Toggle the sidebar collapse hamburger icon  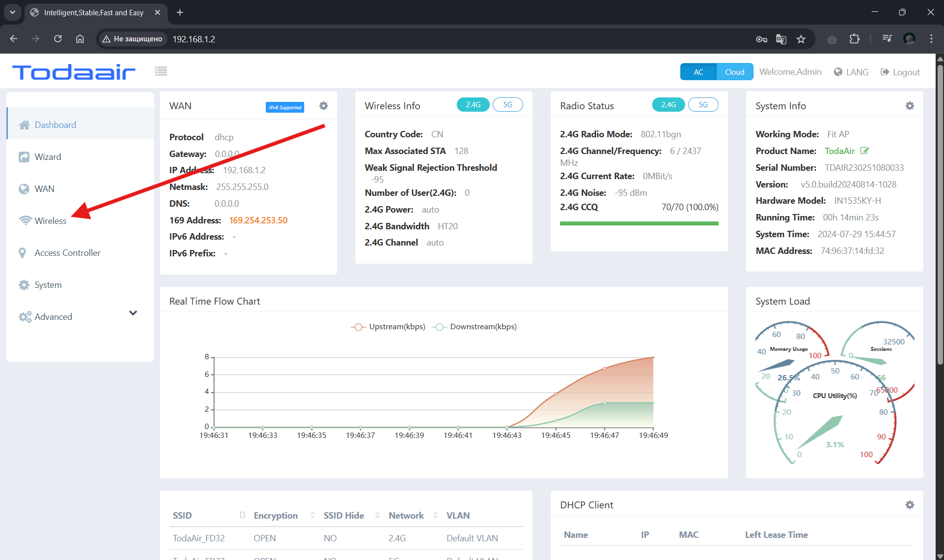point(161,71)
